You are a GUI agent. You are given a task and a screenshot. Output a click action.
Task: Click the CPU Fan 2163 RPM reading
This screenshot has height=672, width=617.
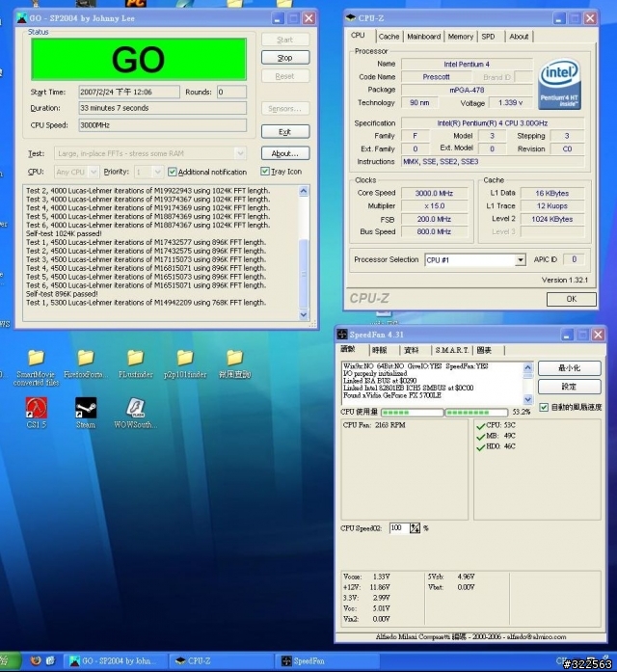click(374, 425)
